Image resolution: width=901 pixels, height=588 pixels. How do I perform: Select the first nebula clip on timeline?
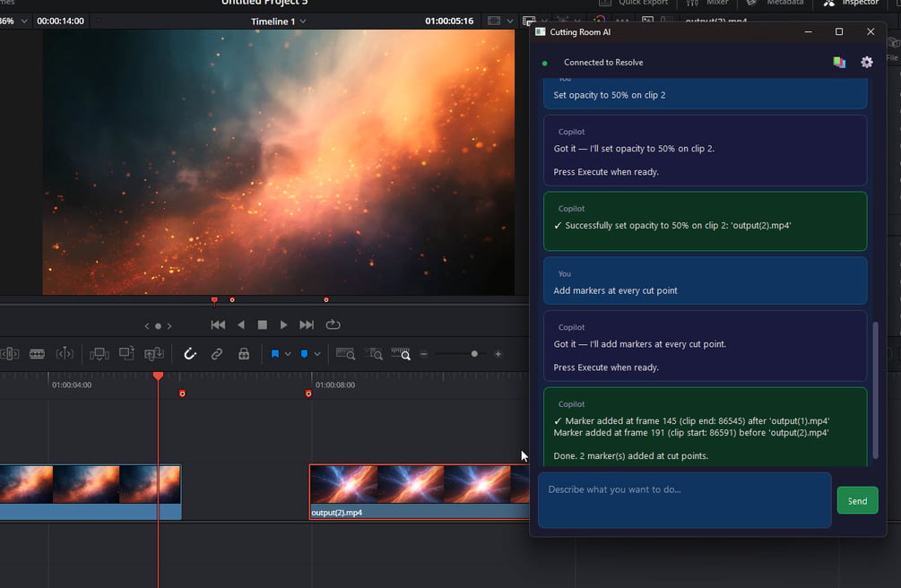[x=91, y=492]
